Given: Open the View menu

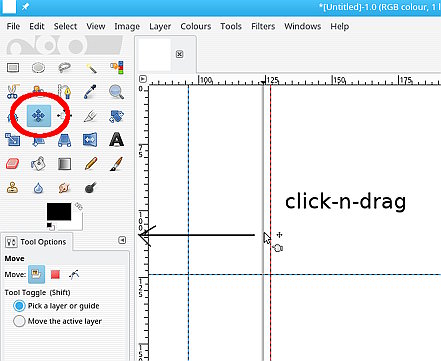Looking at the screenshot, I should point(96,26).
